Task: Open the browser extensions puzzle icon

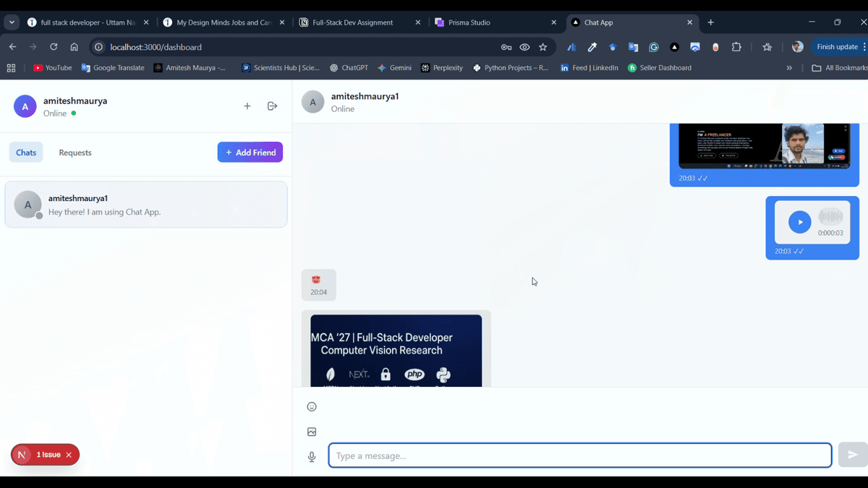Action: pyautogui.click(x=736, y=46)
